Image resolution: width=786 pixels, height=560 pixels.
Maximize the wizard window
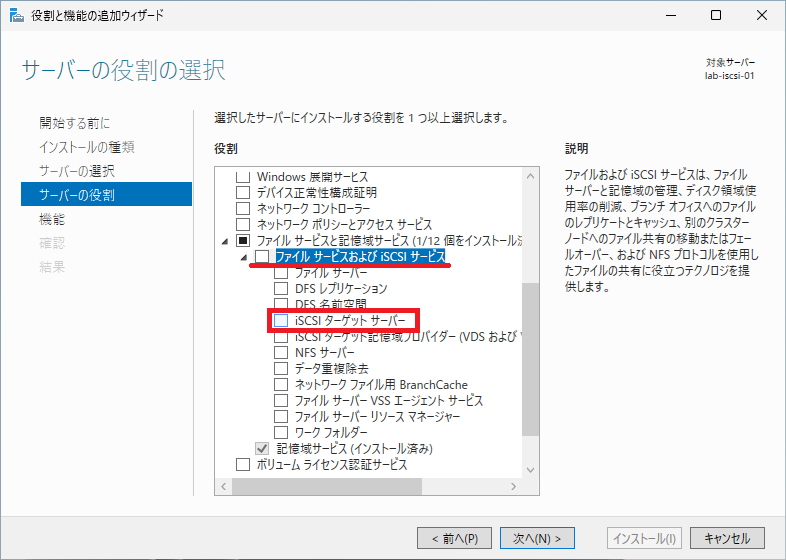click(716, 15)
